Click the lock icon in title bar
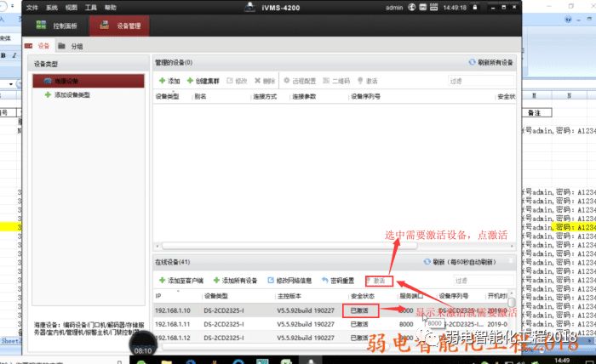 click(x=475, y=7)
